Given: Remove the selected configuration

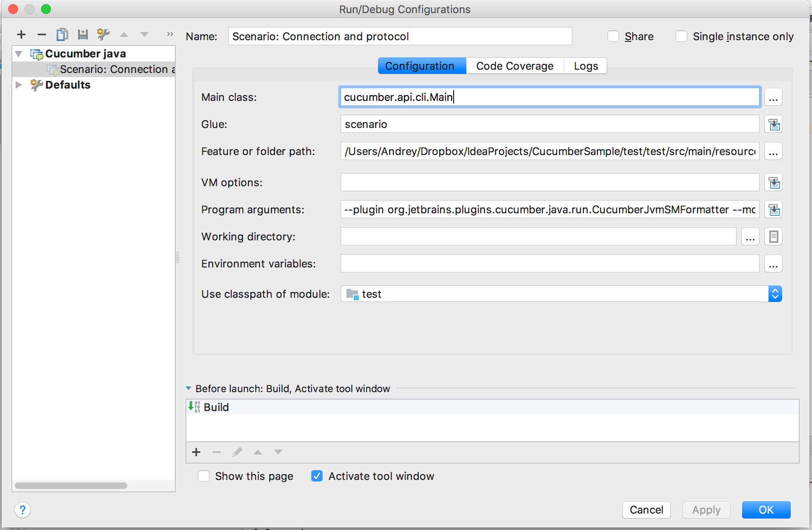Looking at the screenshot, I should pyautogui.click(x=41, y=34).
